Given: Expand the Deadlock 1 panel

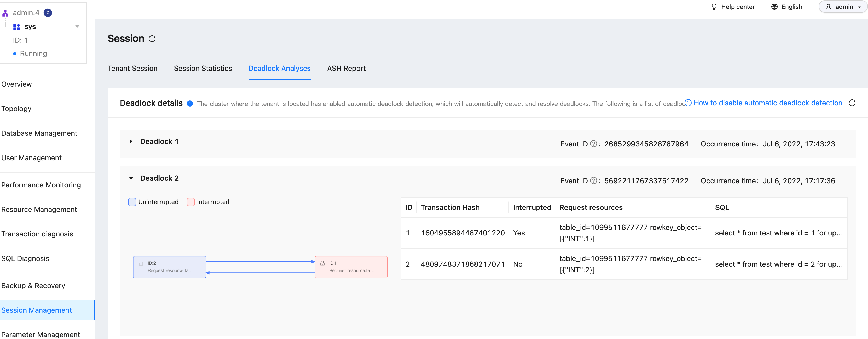Looking at the screenshot, I should tap(131, 142).
